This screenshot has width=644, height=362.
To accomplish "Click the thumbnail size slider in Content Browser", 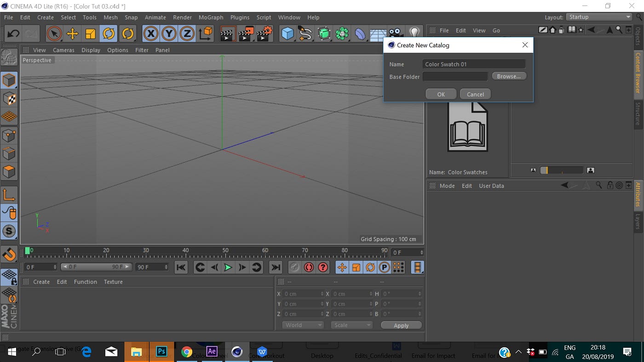I will pyautogui.click(x=561, y=170).
